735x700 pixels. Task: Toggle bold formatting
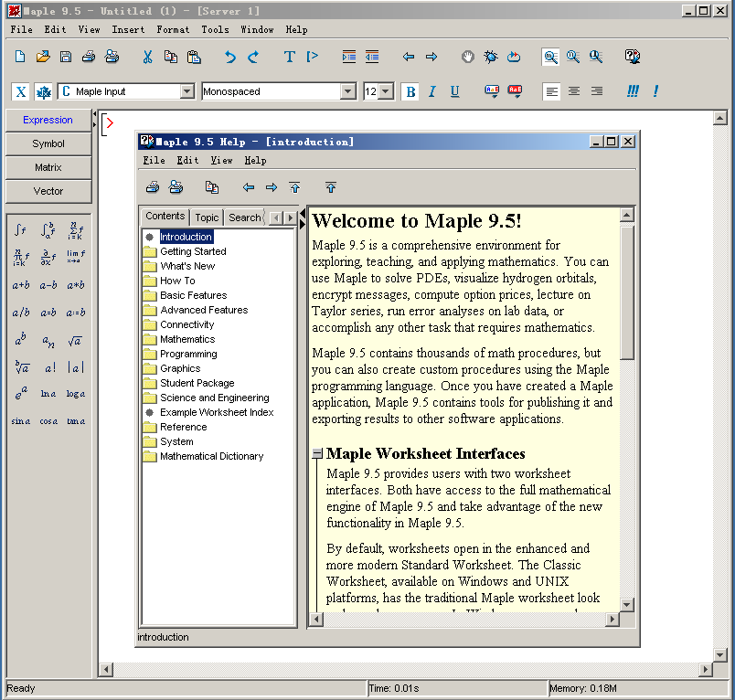[x=410, y=91]
